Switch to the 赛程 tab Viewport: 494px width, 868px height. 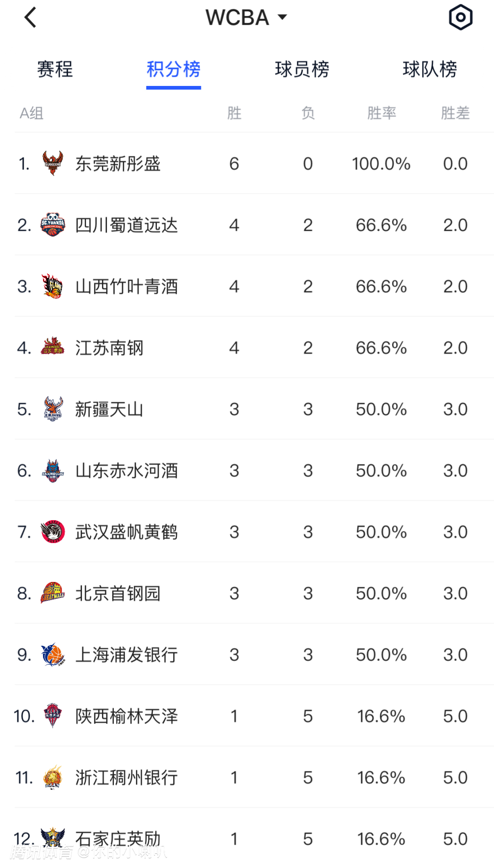coord(55,69)
